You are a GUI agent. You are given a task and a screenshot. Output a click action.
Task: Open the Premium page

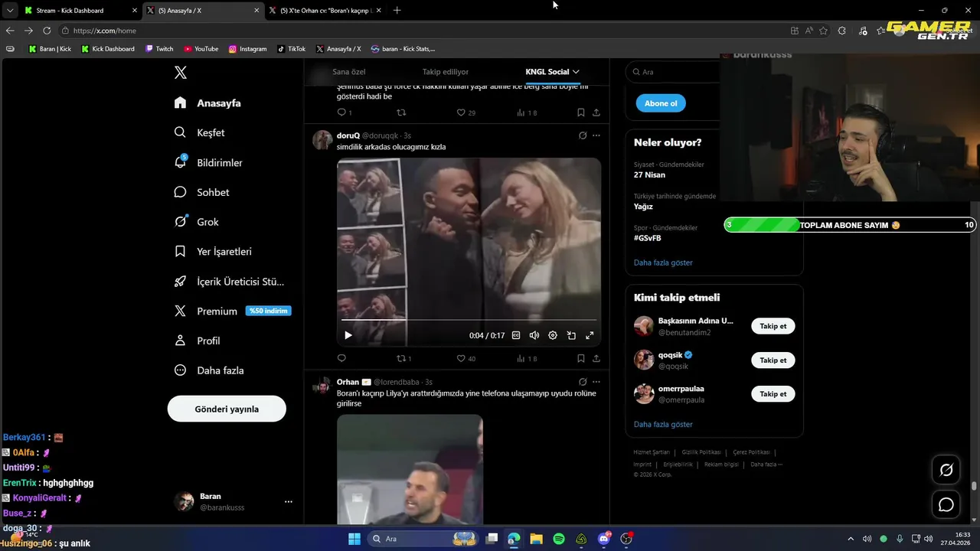coord(232,311)
